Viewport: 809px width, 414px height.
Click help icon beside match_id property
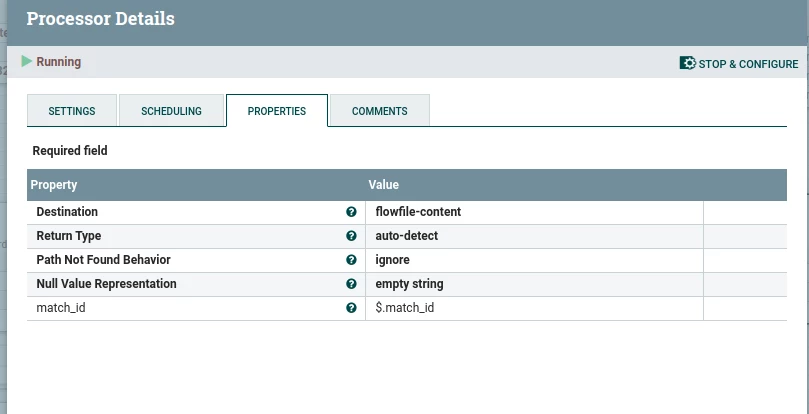coord(351,308)
